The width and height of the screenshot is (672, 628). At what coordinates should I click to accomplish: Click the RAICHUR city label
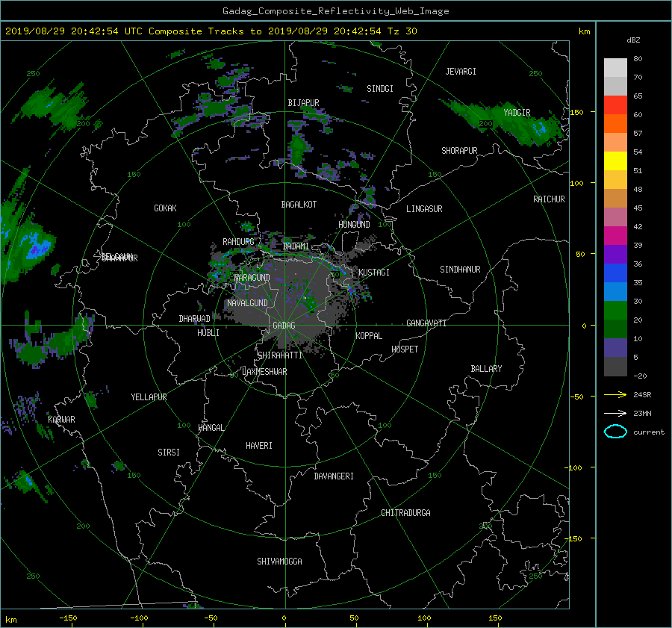pos(549,199)
